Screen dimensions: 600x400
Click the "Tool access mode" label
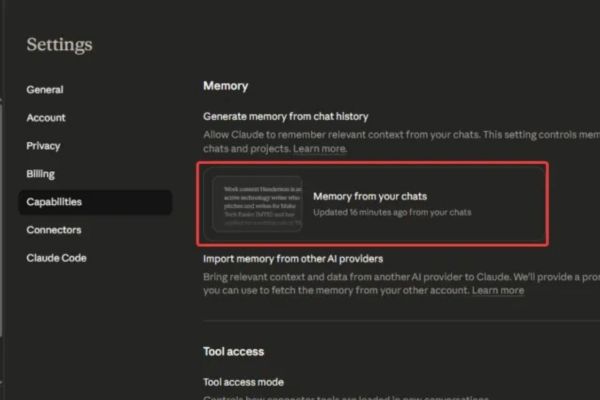243,382
